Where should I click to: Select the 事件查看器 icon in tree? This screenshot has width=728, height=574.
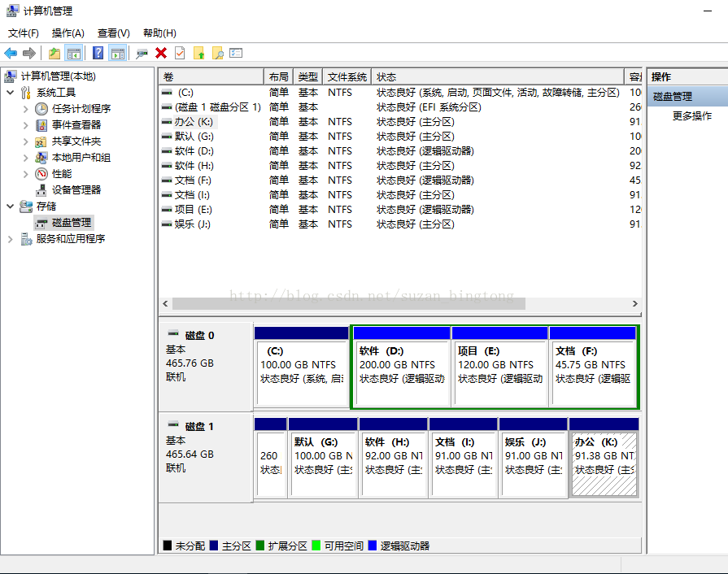click(41, 125)
